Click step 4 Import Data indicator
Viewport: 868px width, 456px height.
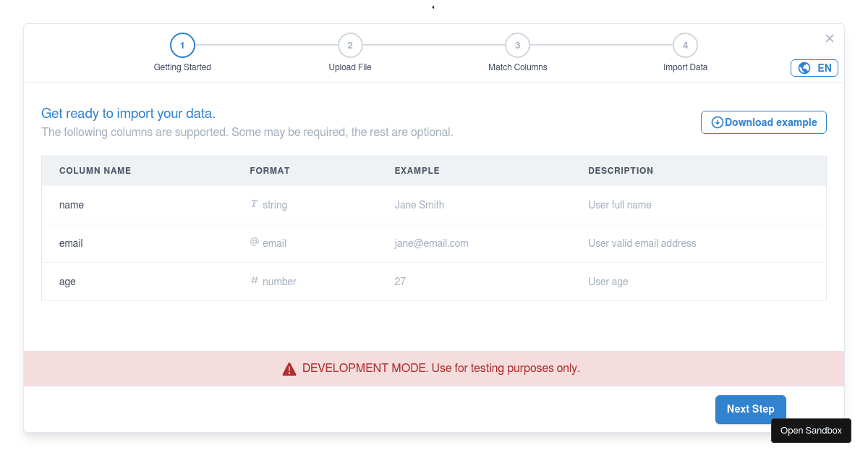pyautogui.click(x=685, y=45)
